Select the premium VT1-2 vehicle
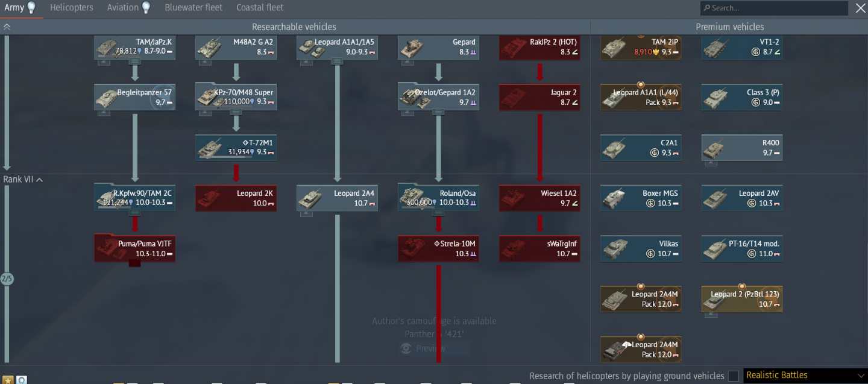The width and height of the screenshot is (868, 384). pos(743,47)
